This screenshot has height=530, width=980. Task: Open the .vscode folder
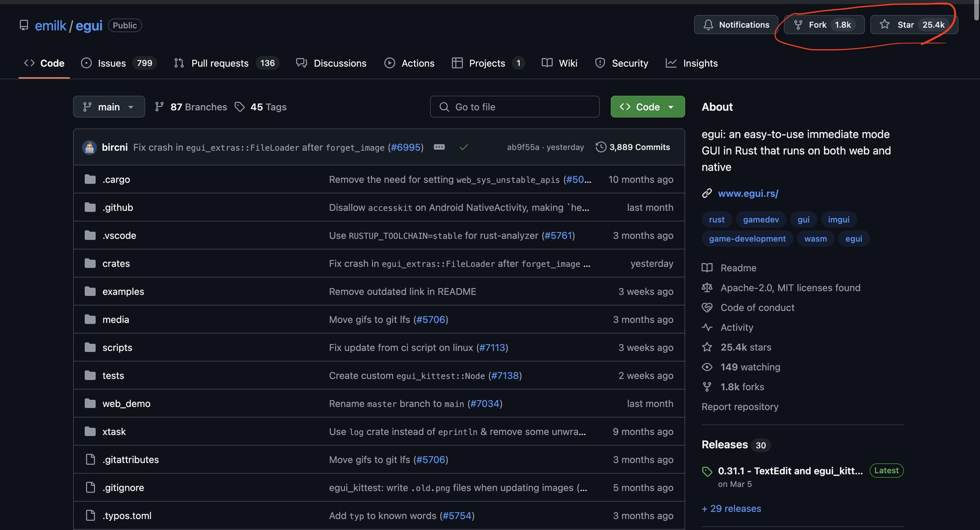[x=119, y=236]
